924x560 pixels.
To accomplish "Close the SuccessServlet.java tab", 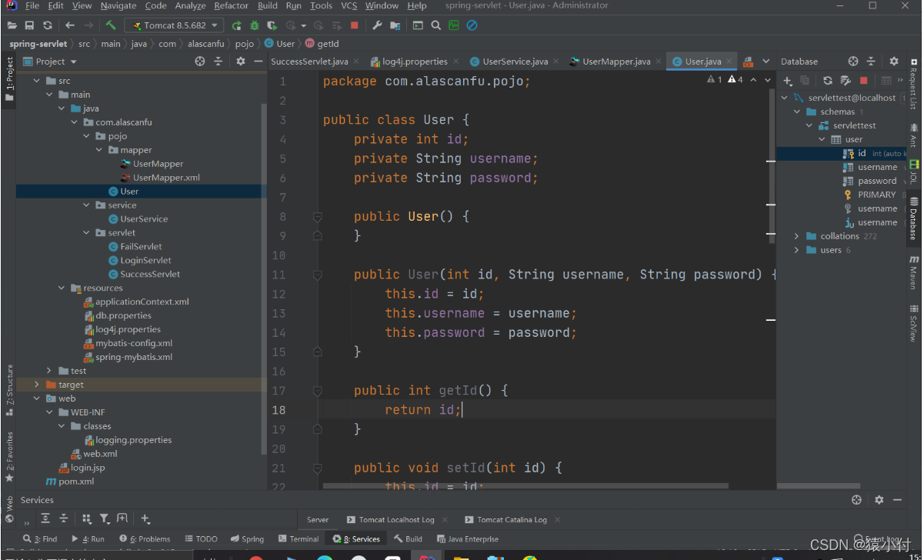I will (x=357, y=62).
